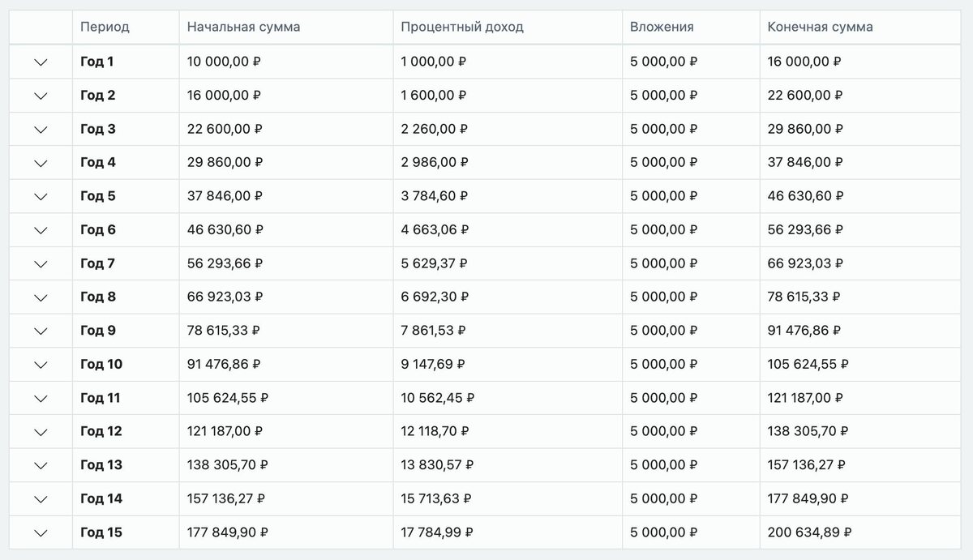Expand the Год 8 row details
This screenshot has width=973, height=560.
click(x=41, y=297)
